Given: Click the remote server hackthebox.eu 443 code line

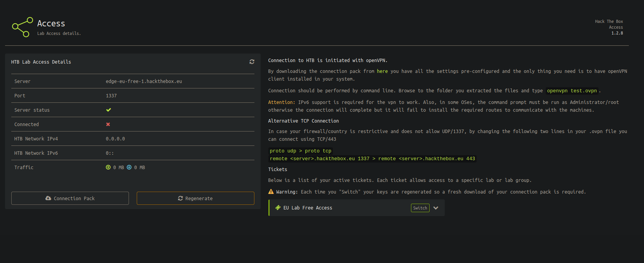Looking at the screenshot, I should [x=372, y=159].
